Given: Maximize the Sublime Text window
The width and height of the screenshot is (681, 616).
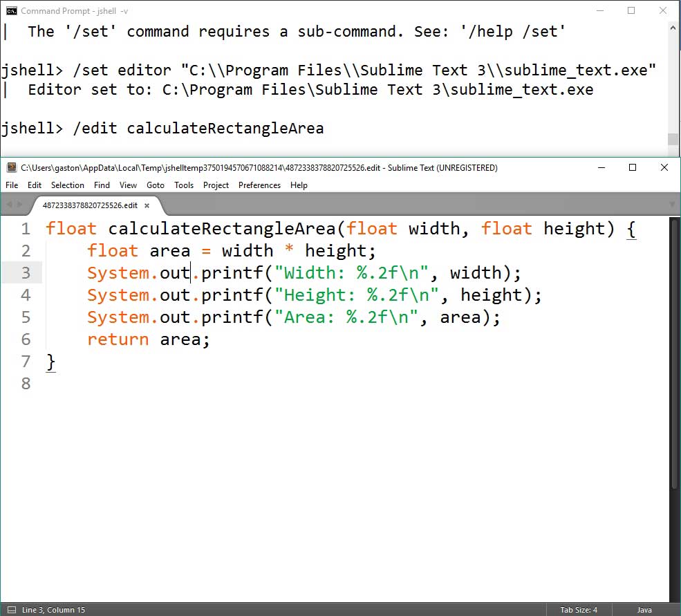Looking at the screenshot, I should pos(633,167).
